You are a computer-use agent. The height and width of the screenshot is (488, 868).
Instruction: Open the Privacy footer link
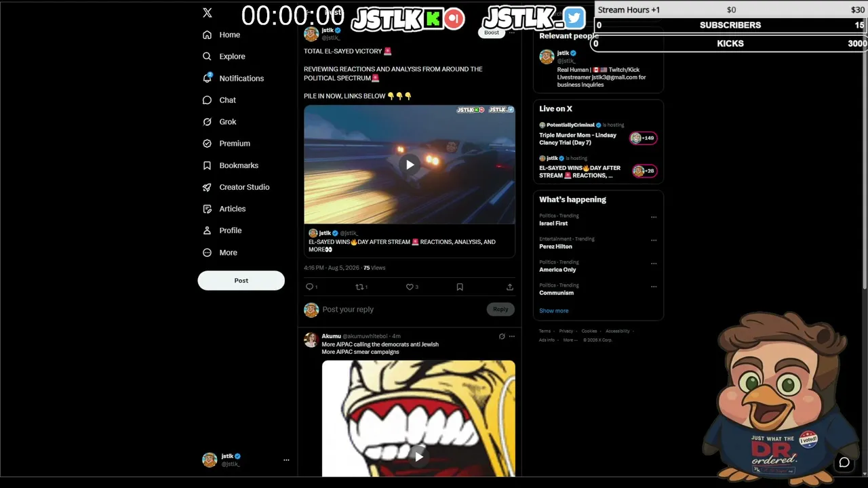(x=566, y=331)
